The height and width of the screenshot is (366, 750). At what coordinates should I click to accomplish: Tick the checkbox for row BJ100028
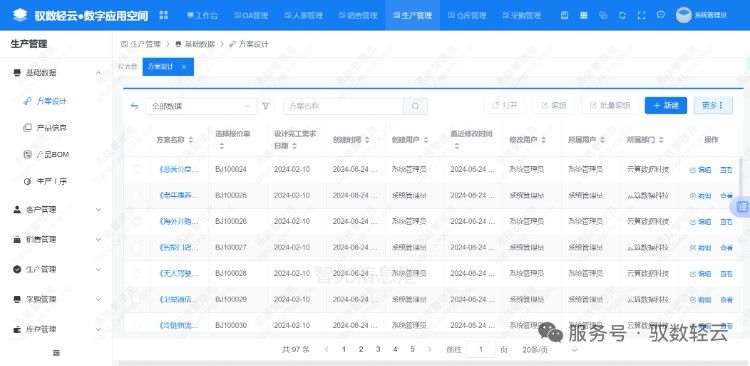[x=136, y=273]
